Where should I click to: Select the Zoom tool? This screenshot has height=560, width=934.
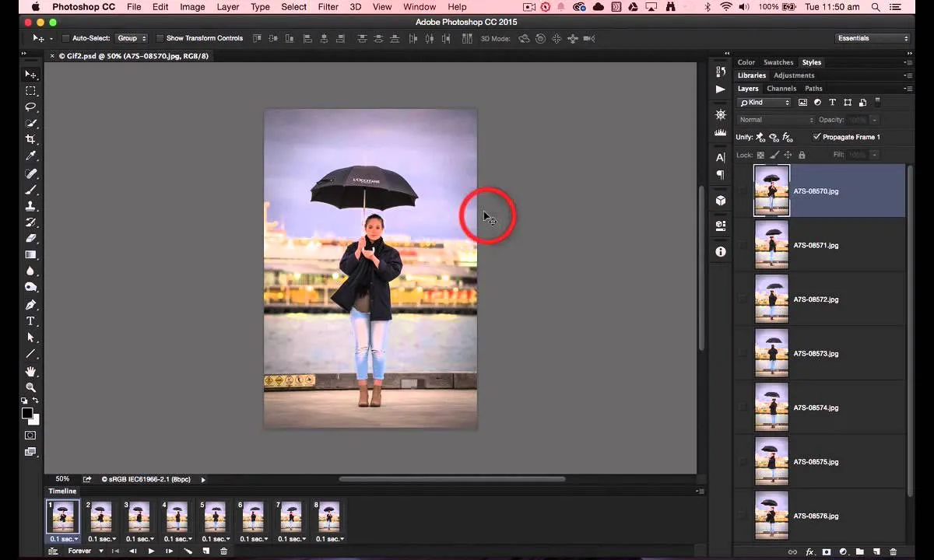[31, 388]
